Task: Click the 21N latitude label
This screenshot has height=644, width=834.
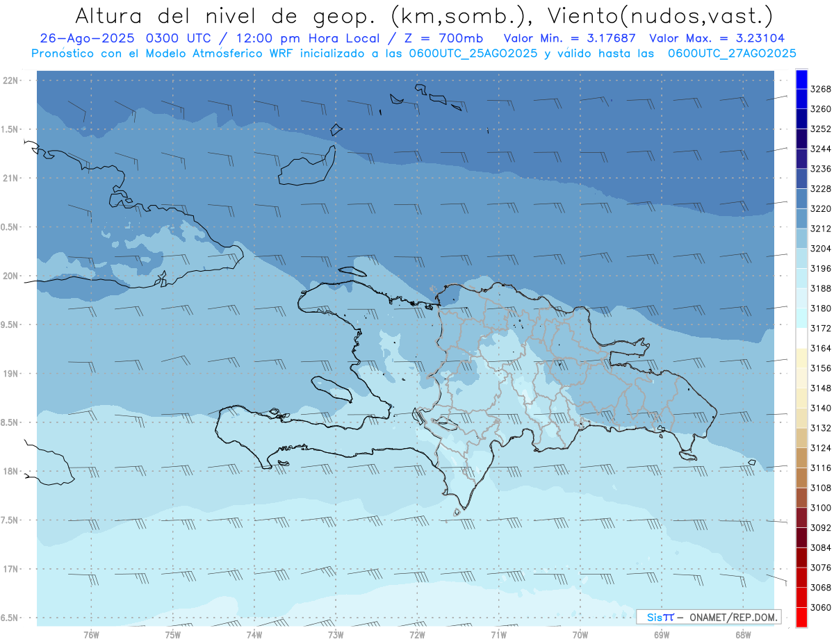Action: pyautogui.click(x=12, y=178)
